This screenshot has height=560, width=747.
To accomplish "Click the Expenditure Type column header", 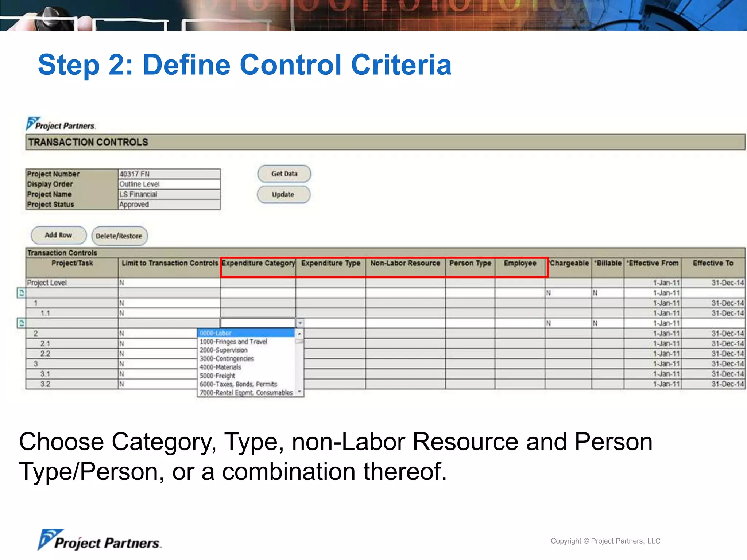I will coord(331,267).
